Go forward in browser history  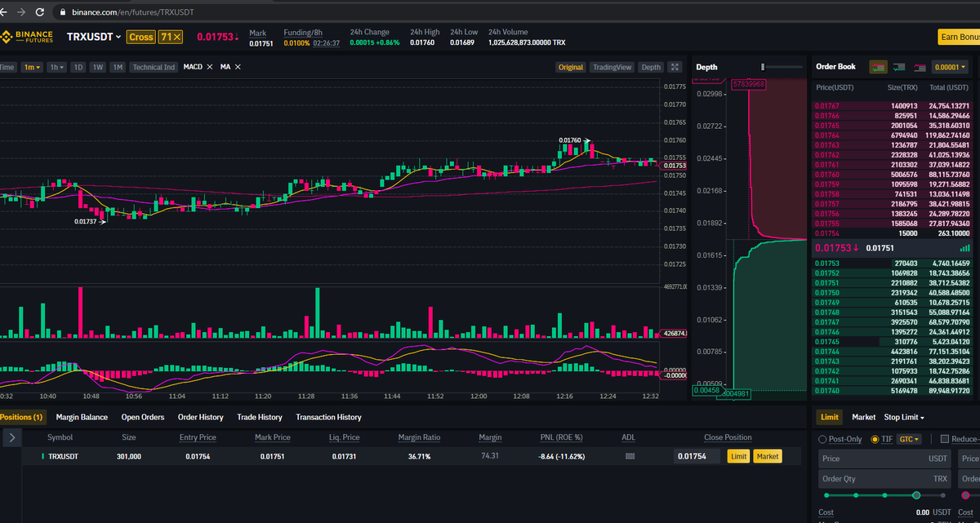click(x=20, y=12)
